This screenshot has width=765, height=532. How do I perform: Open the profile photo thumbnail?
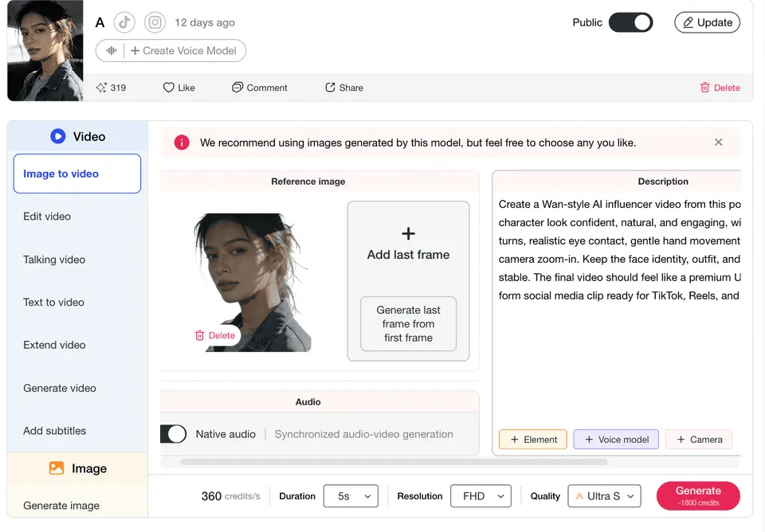45,51
